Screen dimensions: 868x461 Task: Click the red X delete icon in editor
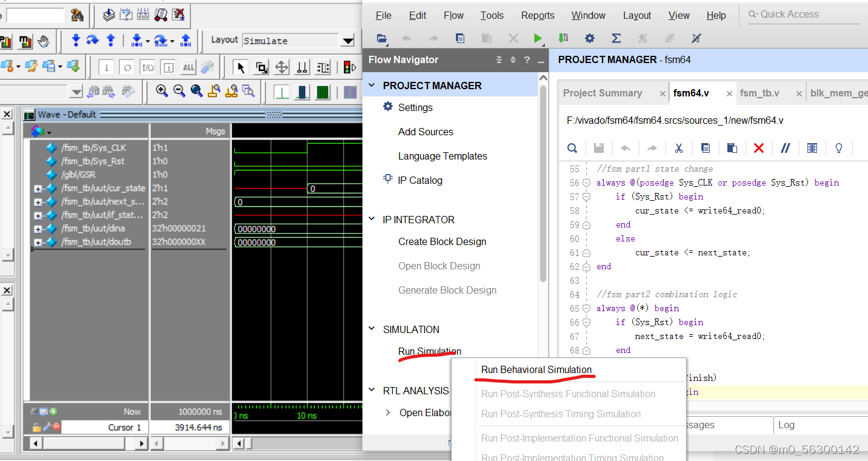click(x=758, y=148)
